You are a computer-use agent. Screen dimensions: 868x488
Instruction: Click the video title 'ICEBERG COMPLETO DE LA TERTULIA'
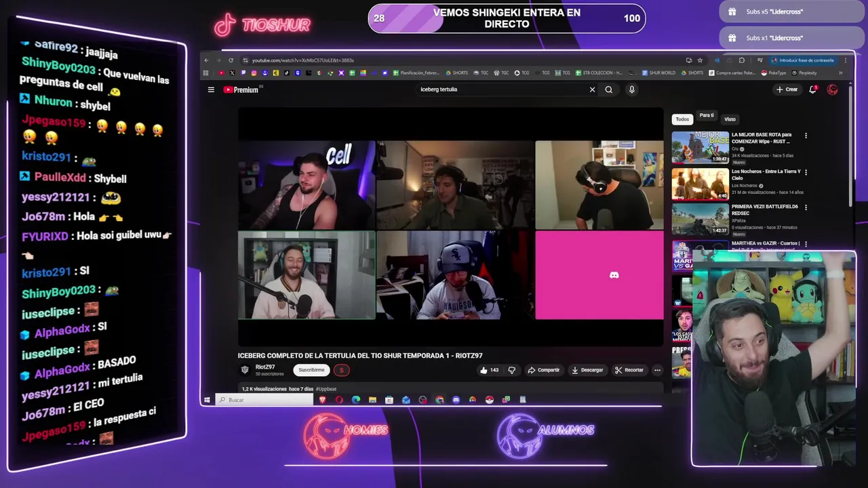360,356
